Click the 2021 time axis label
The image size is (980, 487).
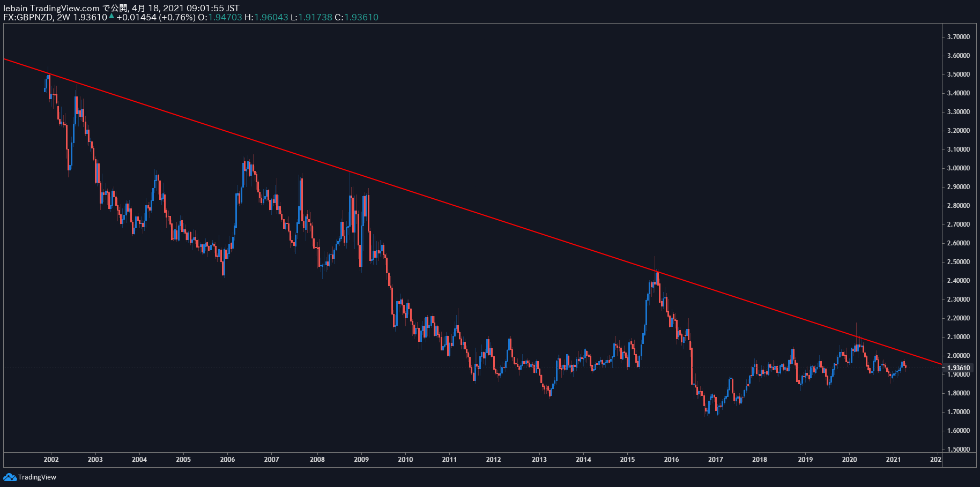point(893,460)
